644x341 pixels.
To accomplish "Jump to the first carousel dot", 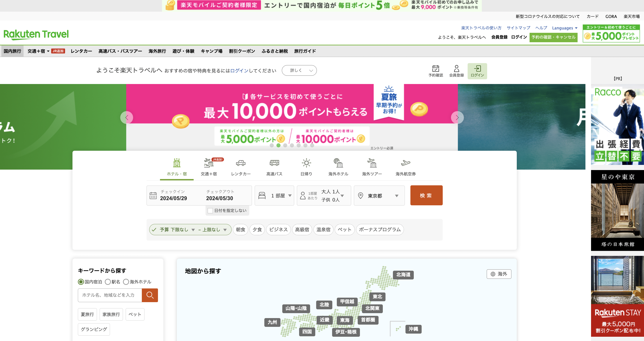I will click(272, 146).
